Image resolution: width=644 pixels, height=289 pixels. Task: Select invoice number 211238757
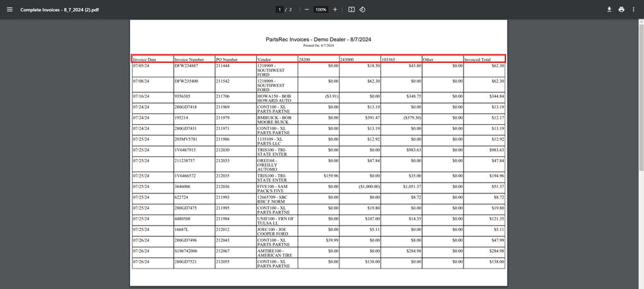[185, 161]
